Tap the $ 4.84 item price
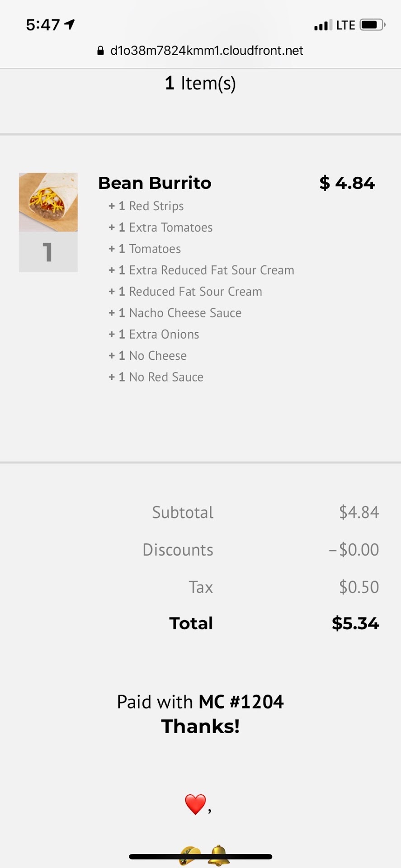Screen dimensions: 401x868 (x=347, y=183)
